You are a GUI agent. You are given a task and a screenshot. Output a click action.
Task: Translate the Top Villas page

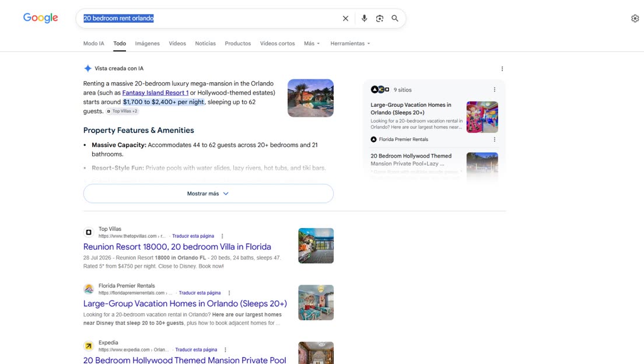(x=193, y=236)
